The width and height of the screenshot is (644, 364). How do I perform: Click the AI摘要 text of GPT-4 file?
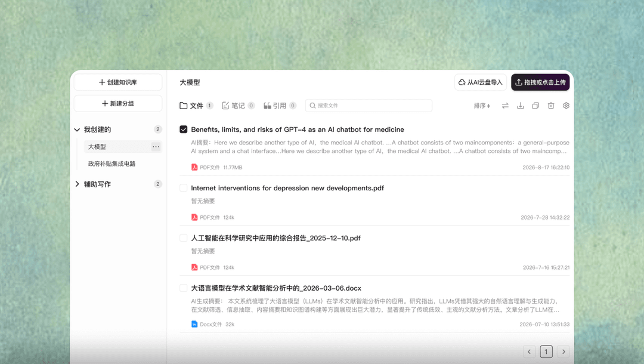pos(380,147)
